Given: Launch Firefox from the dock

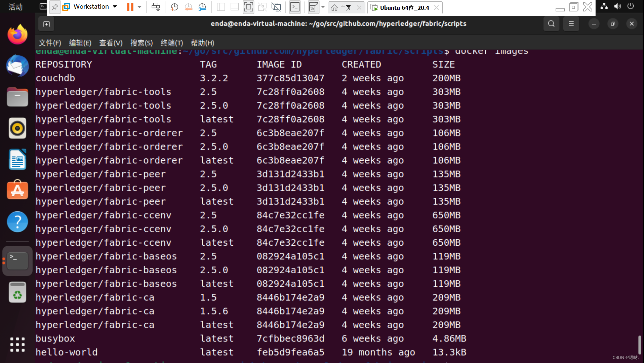Looking at the screenshot, I should click(17, 34).
